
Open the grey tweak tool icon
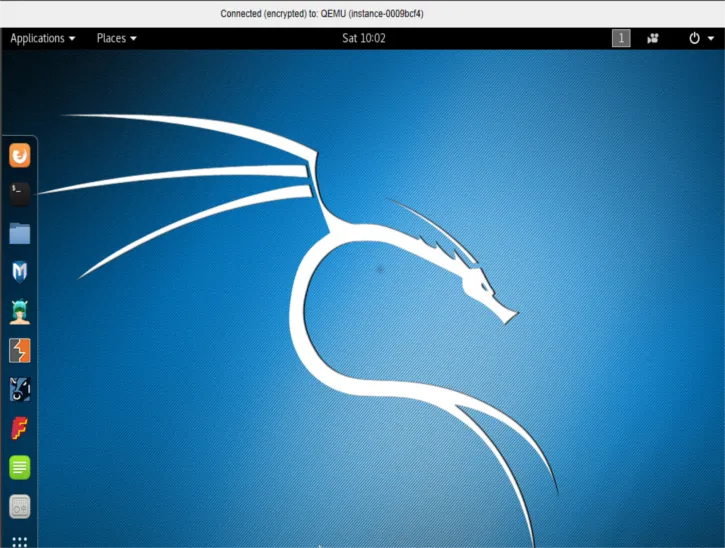pyautogui.click(x=19, y=506)
